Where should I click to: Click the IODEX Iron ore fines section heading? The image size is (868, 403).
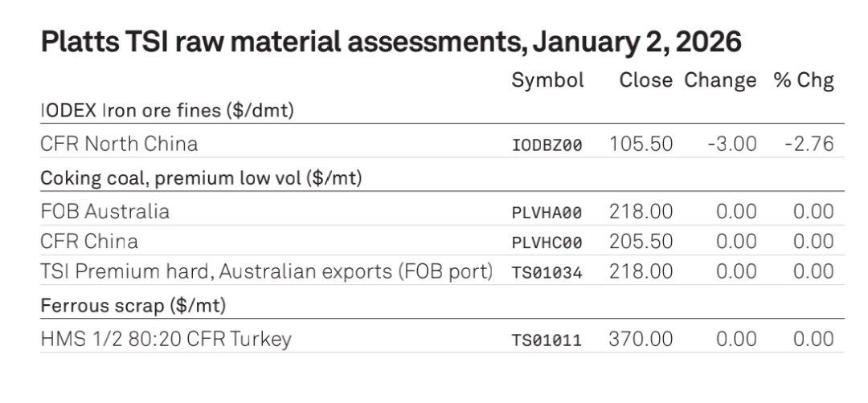point(166,110)
